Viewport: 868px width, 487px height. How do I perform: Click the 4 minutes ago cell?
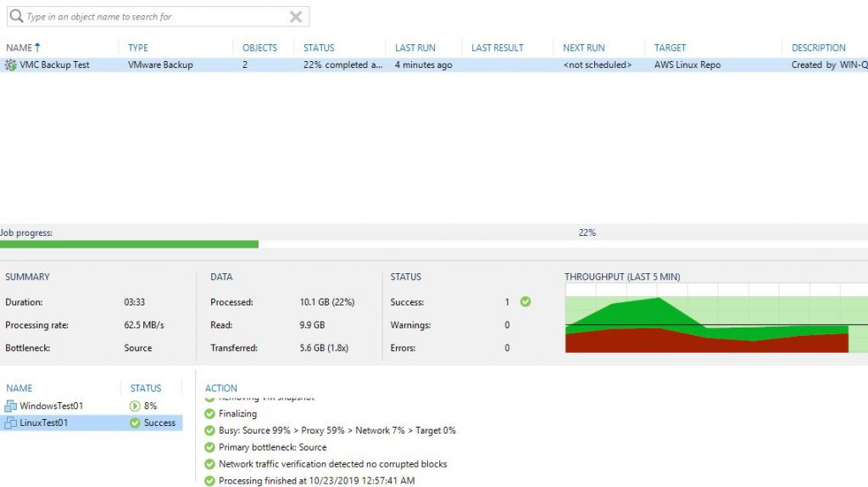click(x=424, y=64)
